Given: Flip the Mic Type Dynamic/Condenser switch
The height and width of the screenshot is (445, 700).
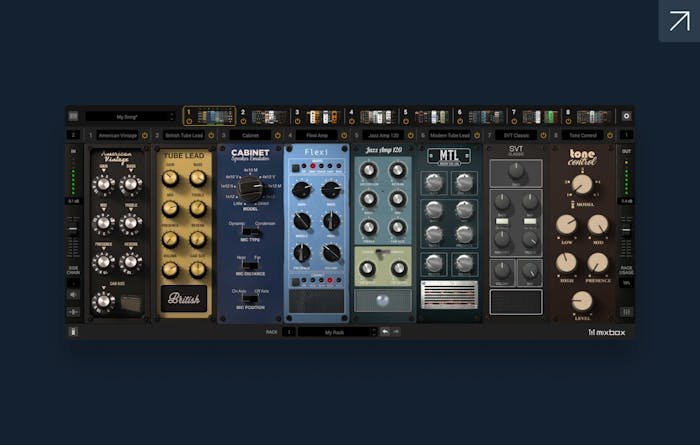Looking at the screenshot, I should [250, 232].
